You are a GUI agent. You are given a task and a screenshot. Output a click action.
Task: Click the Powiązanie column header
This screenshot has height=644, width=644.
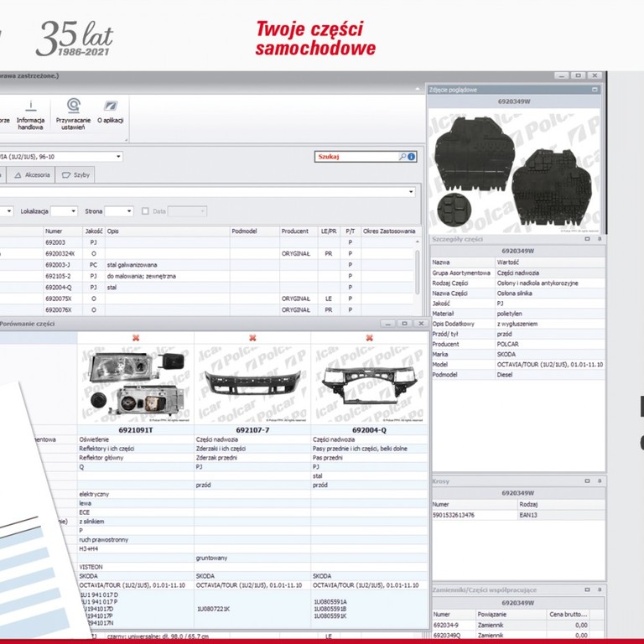tap(511, 615)
